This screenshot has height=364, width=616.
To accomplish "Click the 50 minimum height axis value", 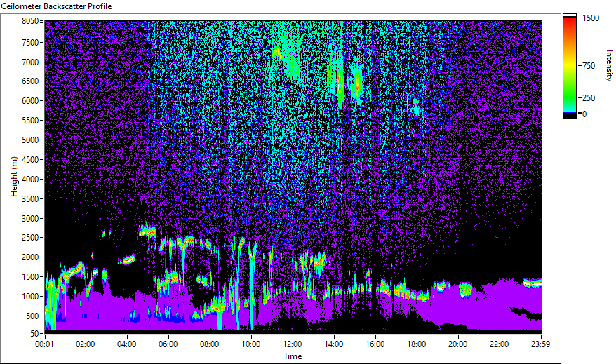I will (34, 334).
